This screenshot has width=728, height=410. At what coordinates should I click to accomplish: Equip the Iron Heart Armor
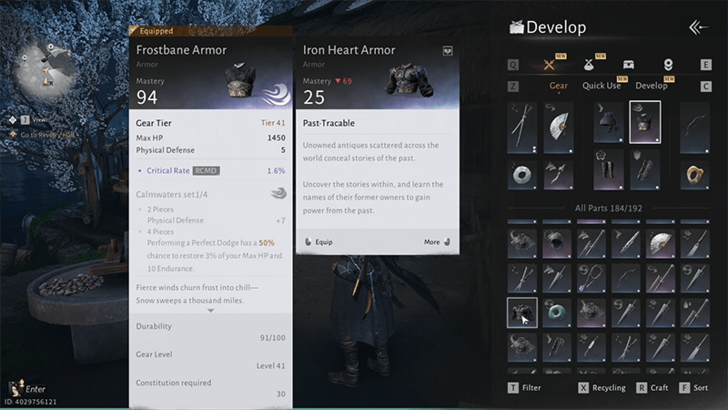coord(318,242)
